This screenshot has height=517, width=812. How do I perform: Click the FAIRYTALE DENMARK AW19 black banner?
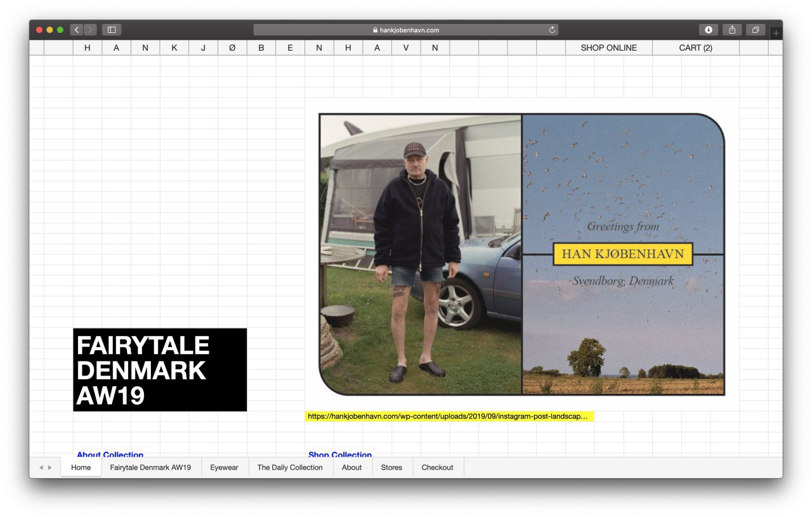[160, 370]
